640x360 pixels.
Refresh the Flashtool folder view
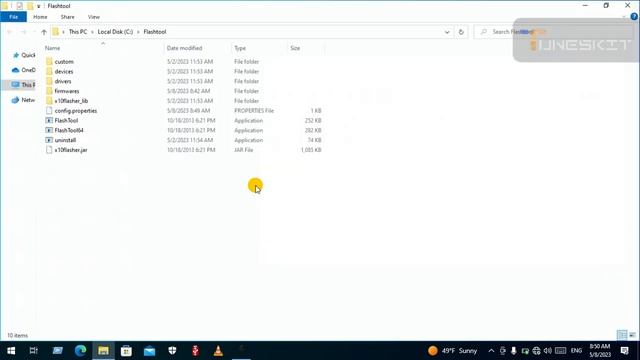461,32
